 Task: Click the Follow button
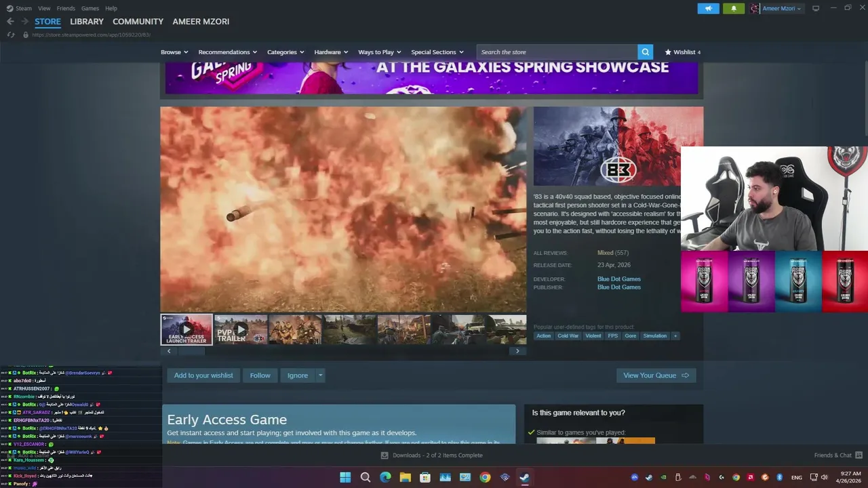coord(260,375)
